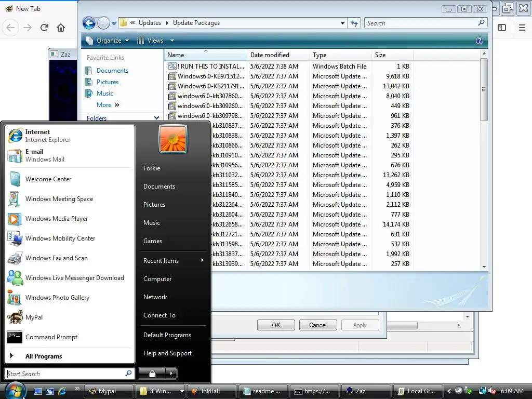The width and height of the screenshot is (532, 399).
Task: Show hidden tray icons arrow
Action: [x=449, y=391]
